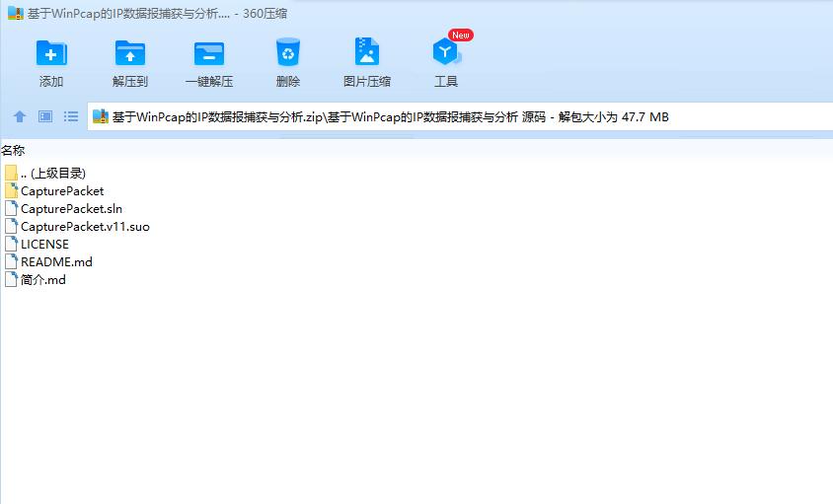Select the README.md file
The width and height of the screenshot is (833, 504).
[56, 261]
